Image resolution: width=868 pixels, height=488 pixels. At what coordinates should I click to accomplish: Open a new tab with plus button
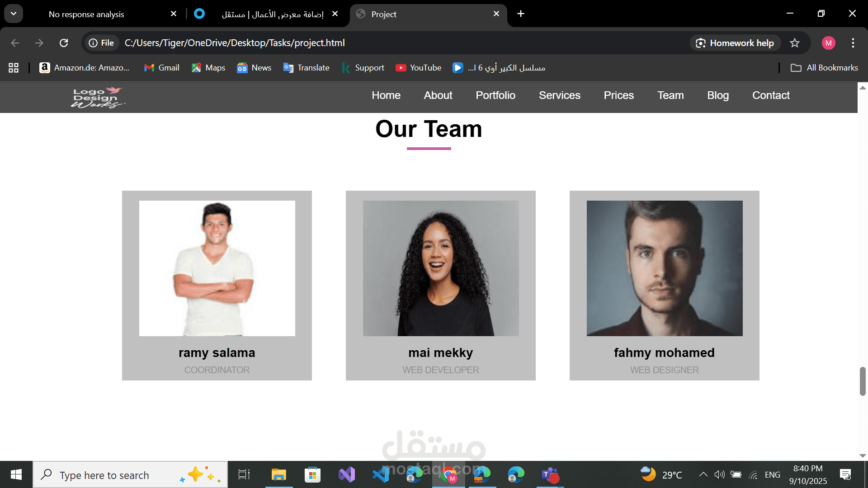(521, 14)
